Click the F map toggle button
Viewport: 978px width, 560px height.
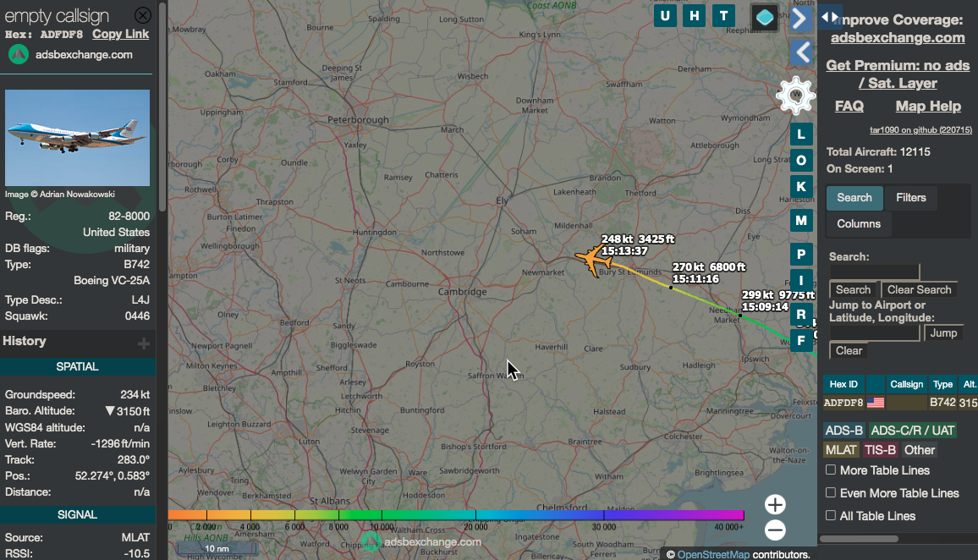click(801, 341)
